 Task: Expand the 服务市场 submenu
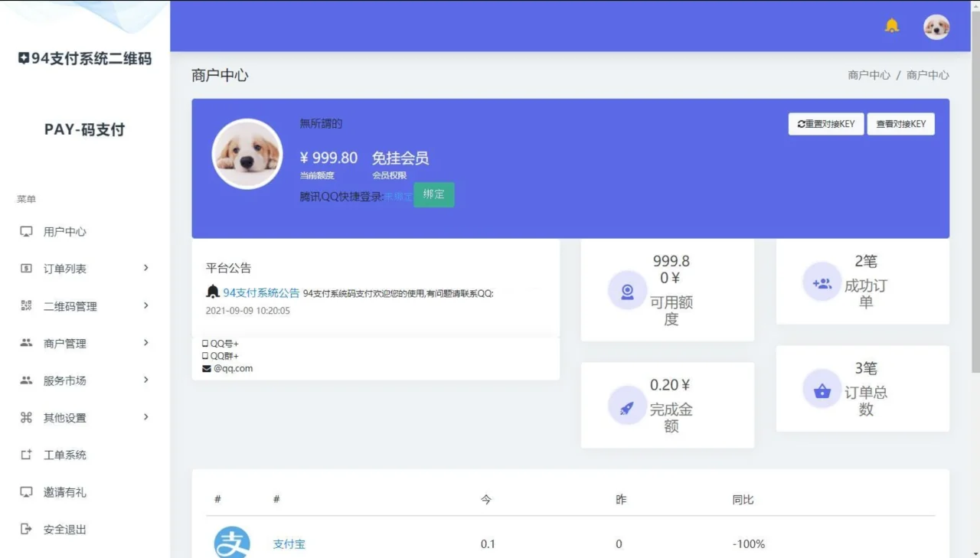tap(84, 380)
